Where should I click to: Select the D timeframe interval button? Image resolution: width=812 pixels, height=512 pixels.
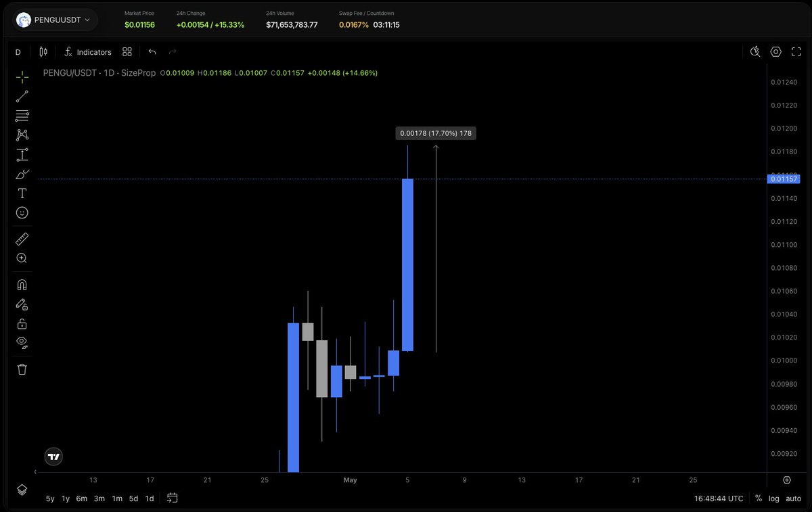click(x=18, y=52)
